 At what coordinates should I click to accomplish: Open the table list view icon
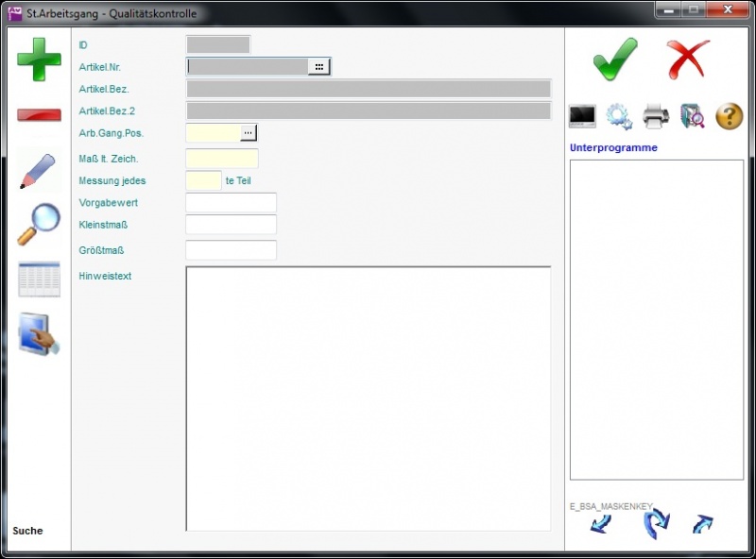click(39, 279)
